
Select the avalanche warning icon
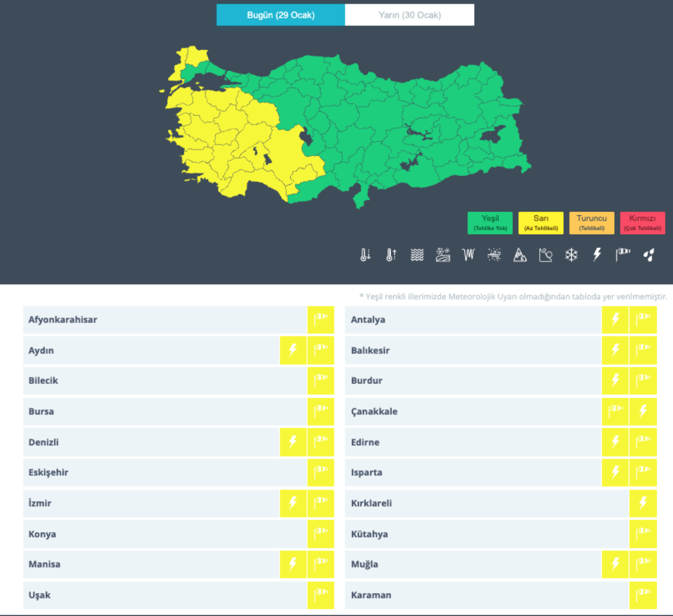[x=520, y=255]
